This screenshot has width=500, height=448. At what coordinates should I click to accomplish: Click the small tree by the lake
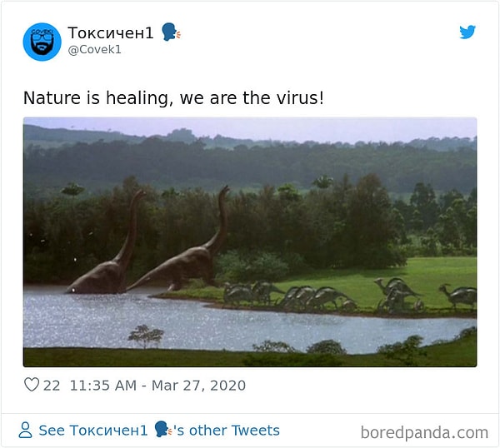point(146,336)
